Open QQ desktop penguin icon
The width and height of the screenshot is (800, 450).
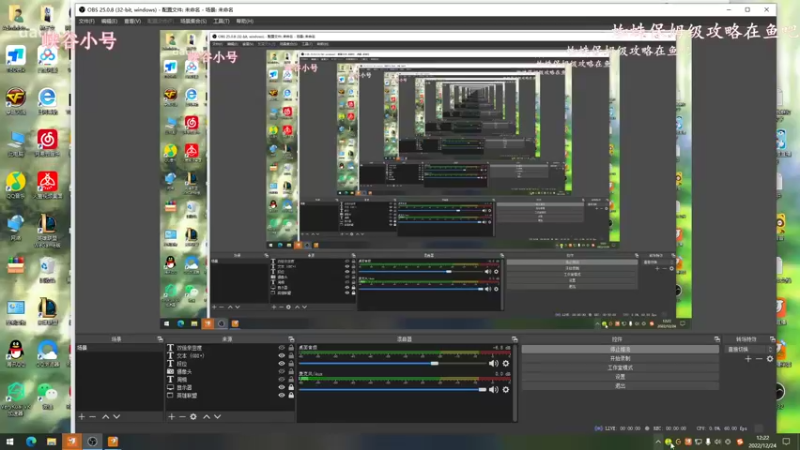click(x=16, y=353)
